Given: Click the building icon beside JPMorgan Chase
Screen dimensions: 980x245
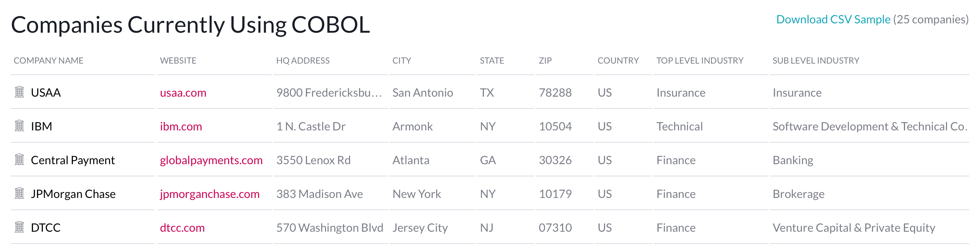Looking at the screenshot, I should tap(19, 193).
